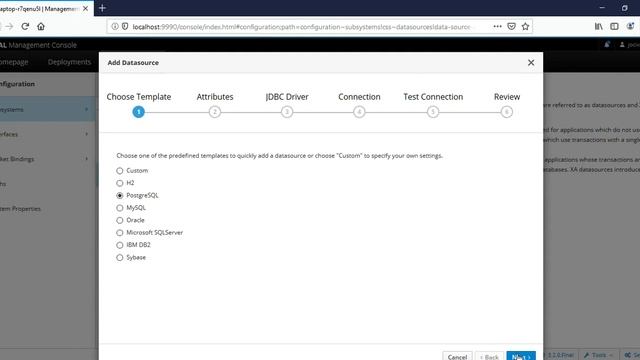This screenshot has height=360, width=640.
Task: Click the Connection step label
Action: click(x=359, y=97)
